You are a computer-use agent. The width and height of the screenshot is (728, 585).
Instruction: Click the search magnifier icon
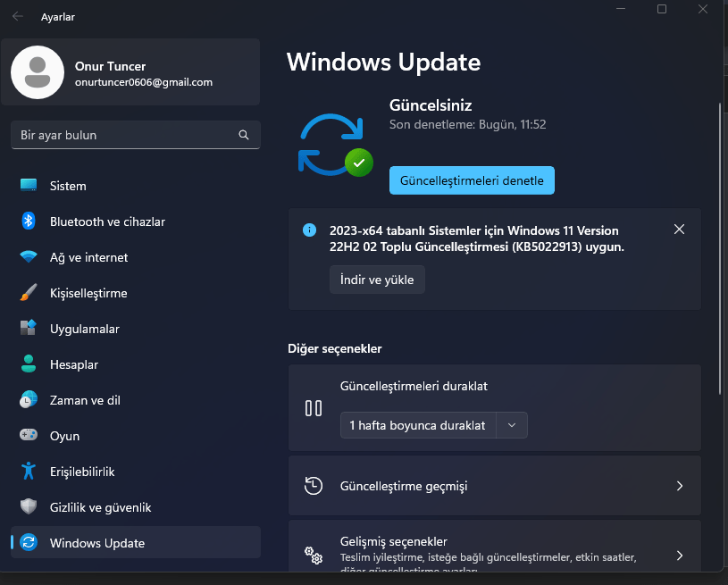244,135
